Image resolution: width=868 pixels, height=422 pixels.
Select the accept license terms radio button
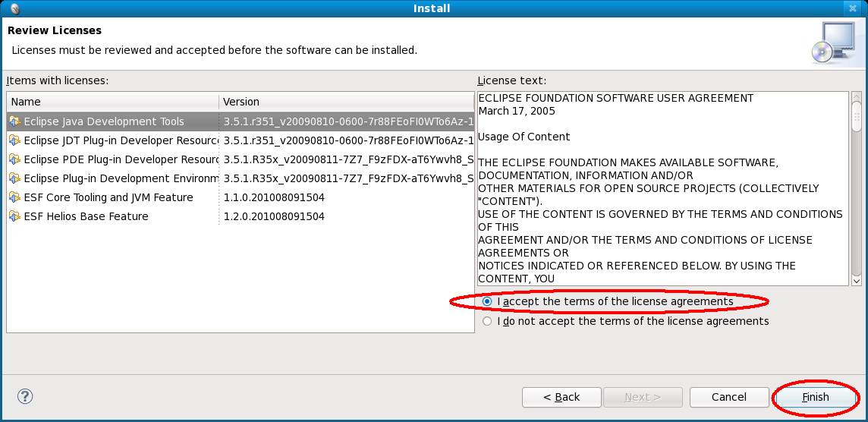point(486,302)
